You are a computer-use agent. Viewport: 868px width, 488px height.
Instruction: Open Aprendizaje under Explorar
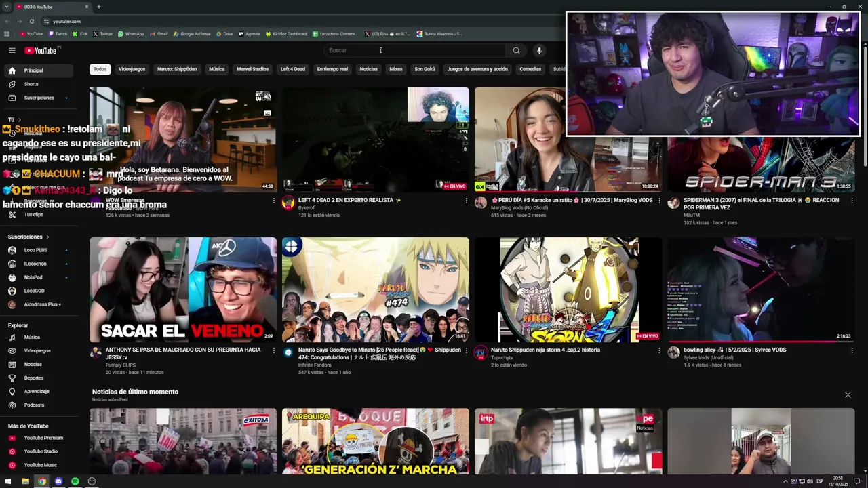[38, 391]
